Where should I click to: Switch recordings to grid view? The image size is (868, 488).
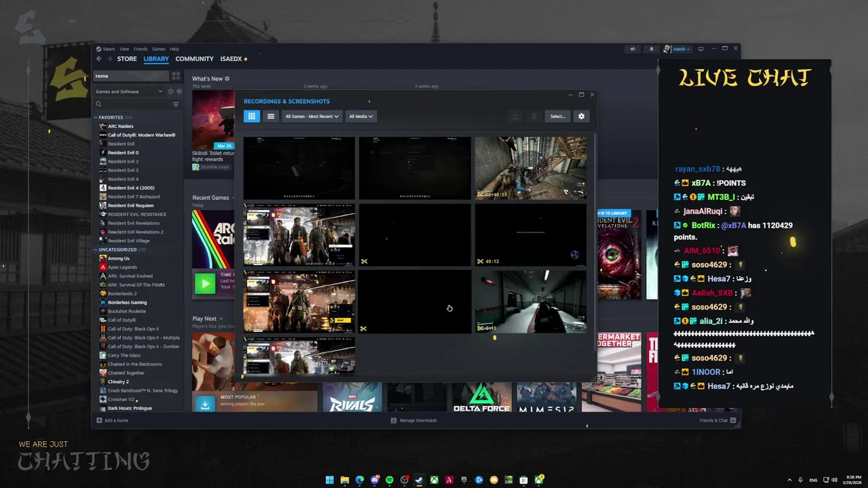click(252, 116)
